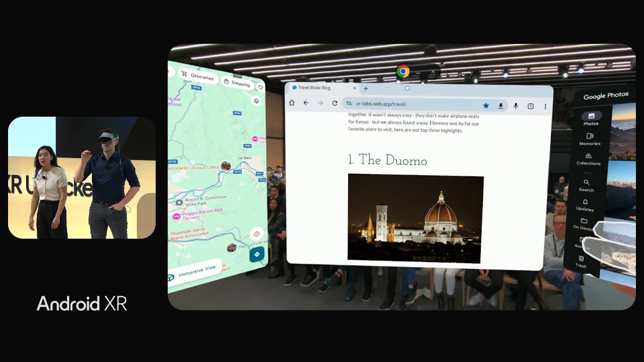The height and width of the screenshot is (362, 644).
Task: Open Collections in Google Photos
Action: click(x=589, y=159)
